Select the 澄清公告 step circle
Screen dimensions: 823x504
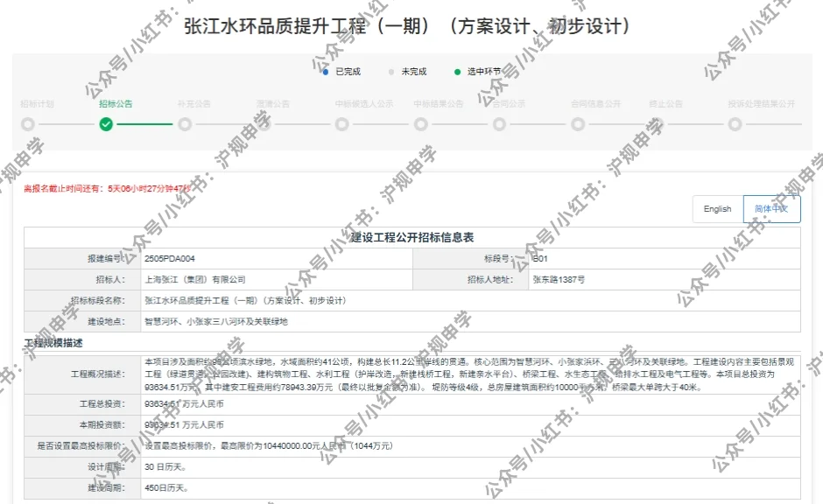[264, 124]
